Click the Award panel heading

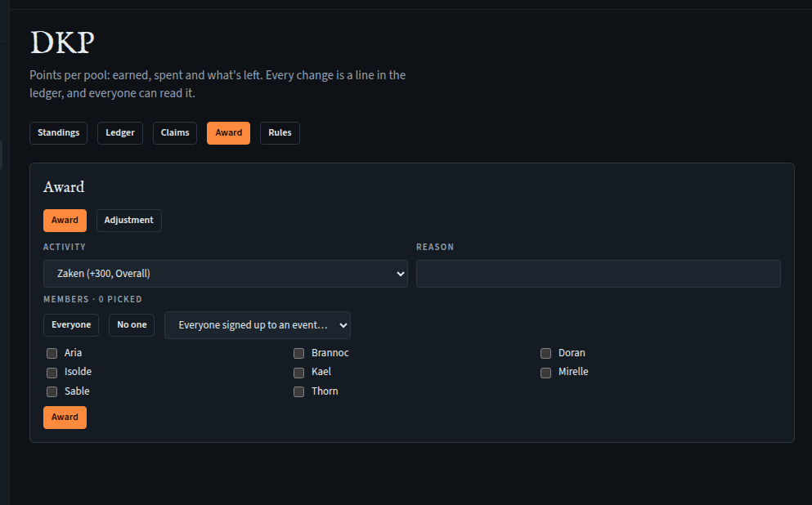point(64,187)
